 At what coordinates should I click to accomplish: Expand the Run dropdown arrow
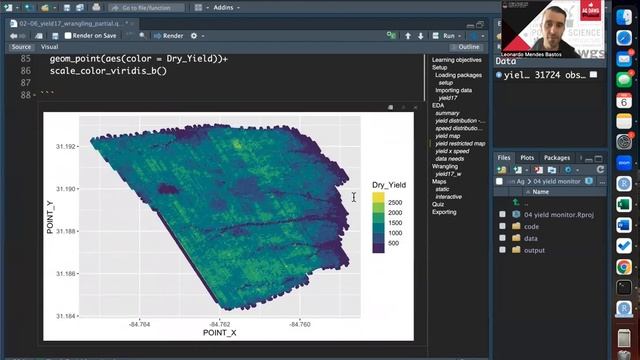click(x=460, y=36)
